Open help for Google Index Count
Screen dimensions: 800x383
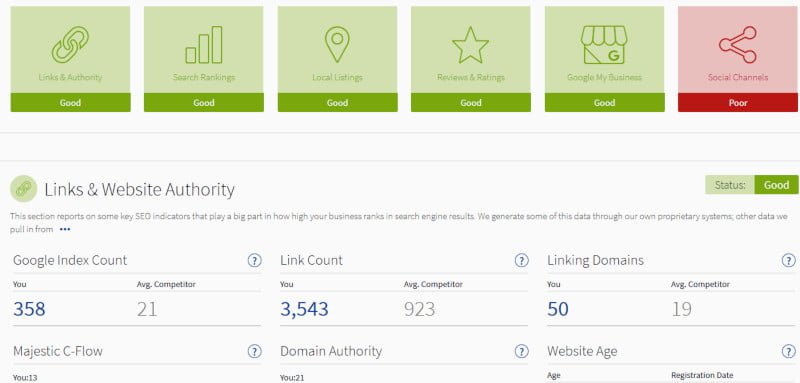tap(255, 261)
